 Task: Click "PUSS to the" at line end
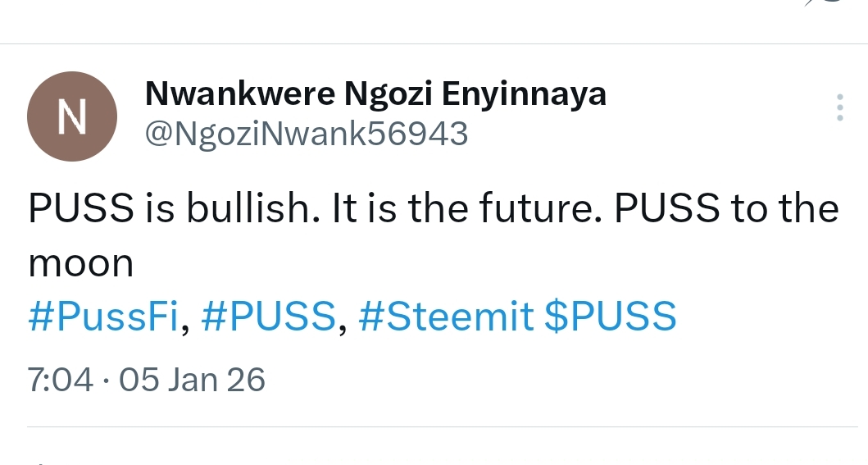(726, 209)
